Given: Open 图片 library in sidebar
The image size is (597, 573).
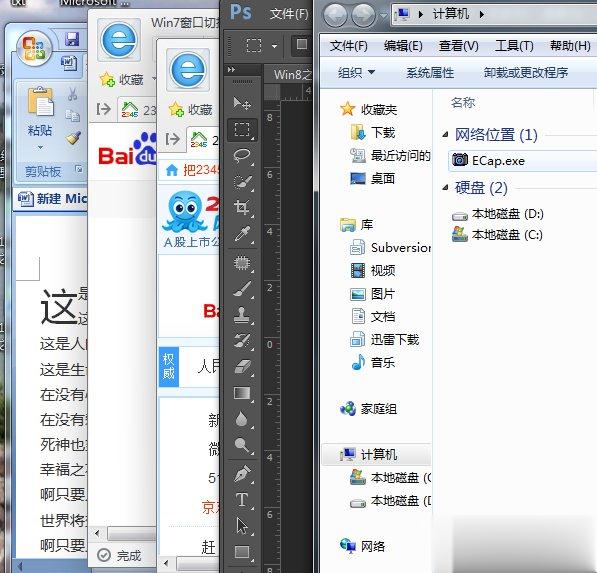Looking at the screenshot, I should point(372,294).
